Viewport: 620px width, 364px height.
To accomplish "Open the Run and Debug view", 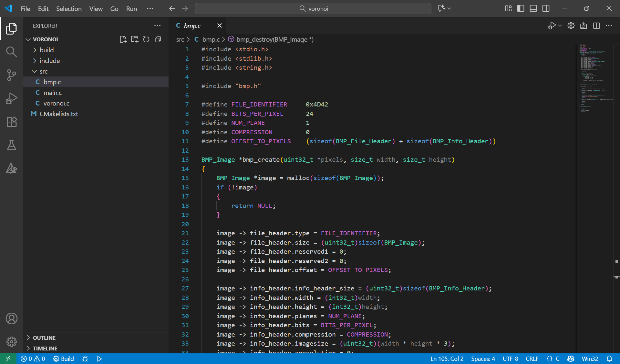I will [x=11, y=98].
